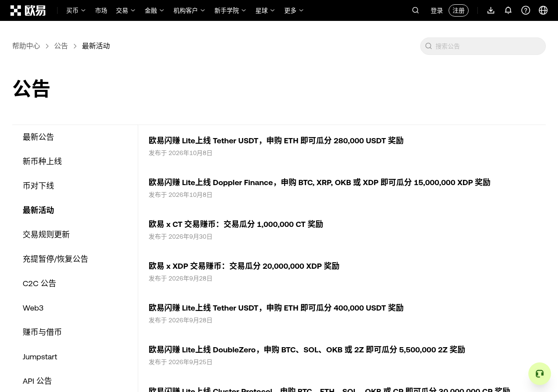This screenshot has height=392, width=558.
Task: Click the date 发布于 2026年9月30日
Action: (180, 237)
